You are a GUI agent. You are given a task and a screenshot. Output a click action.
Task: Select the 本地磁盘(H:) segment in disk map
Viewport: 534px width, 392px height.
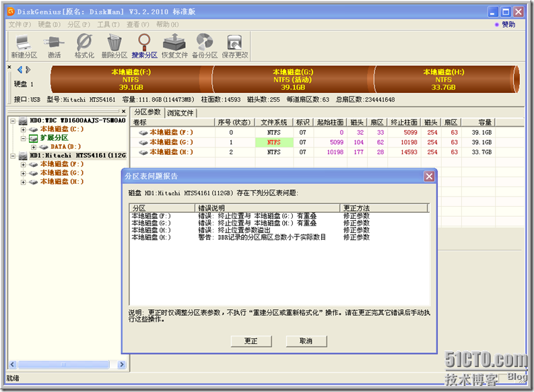pos(443,79)
